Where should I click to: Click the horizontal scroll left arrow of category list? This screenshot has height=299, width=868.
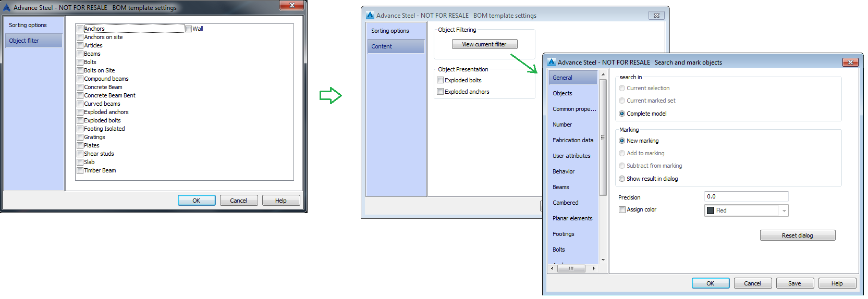(553, 268)
